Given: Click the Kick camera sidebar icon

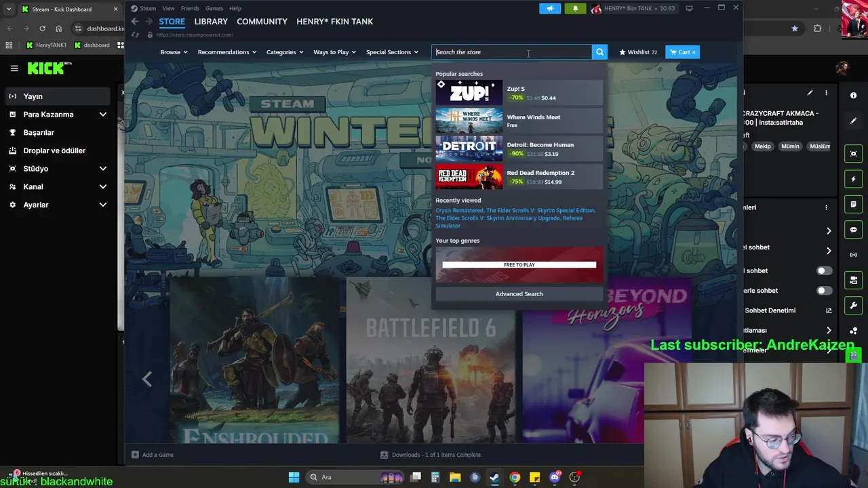Looking at the screenshot, I should [x=854, y=154].
